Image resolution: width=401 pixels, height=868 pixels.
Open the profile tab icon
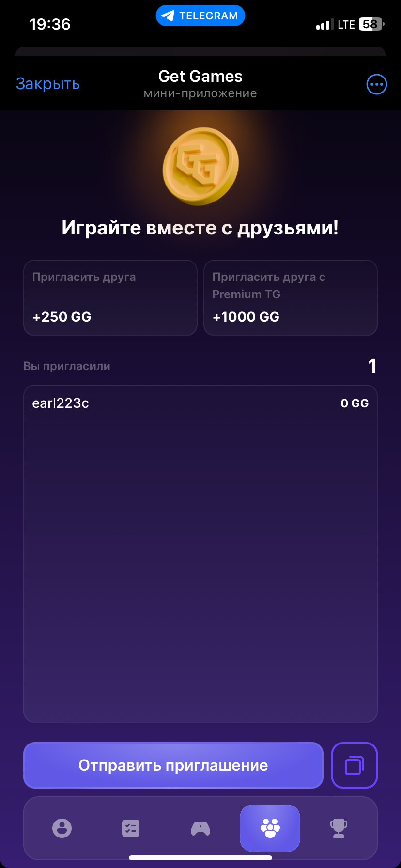coord(62,828)
